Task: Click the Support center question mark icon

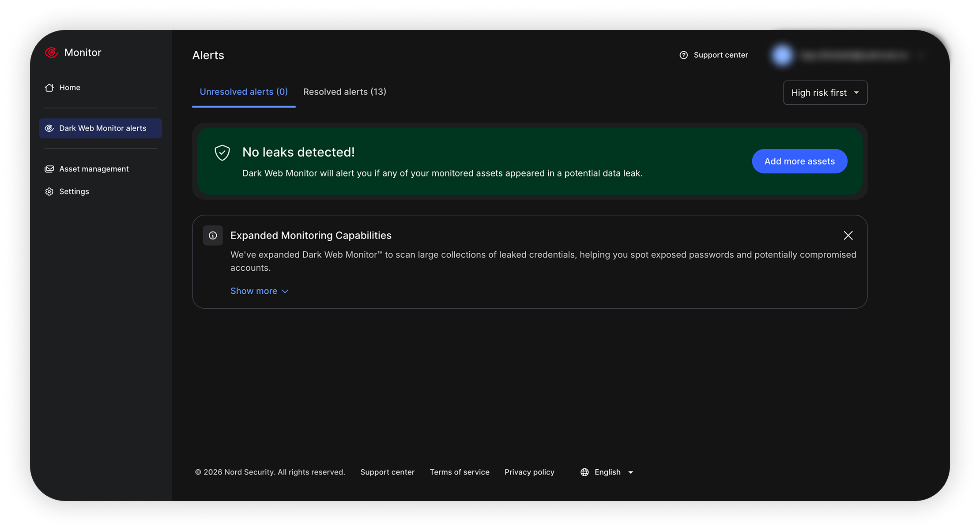Action: (684, 55)
